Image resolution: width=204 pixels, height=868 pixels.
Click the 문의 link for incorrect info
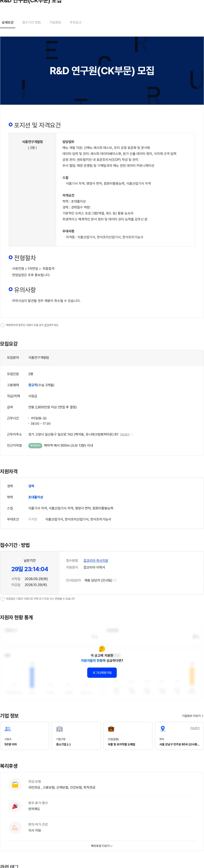pyautogui.click(x=47, y=325)
